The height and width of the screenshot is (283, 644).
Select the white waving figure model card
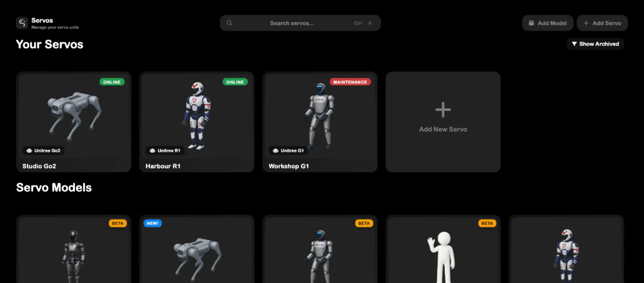point(443,249)
